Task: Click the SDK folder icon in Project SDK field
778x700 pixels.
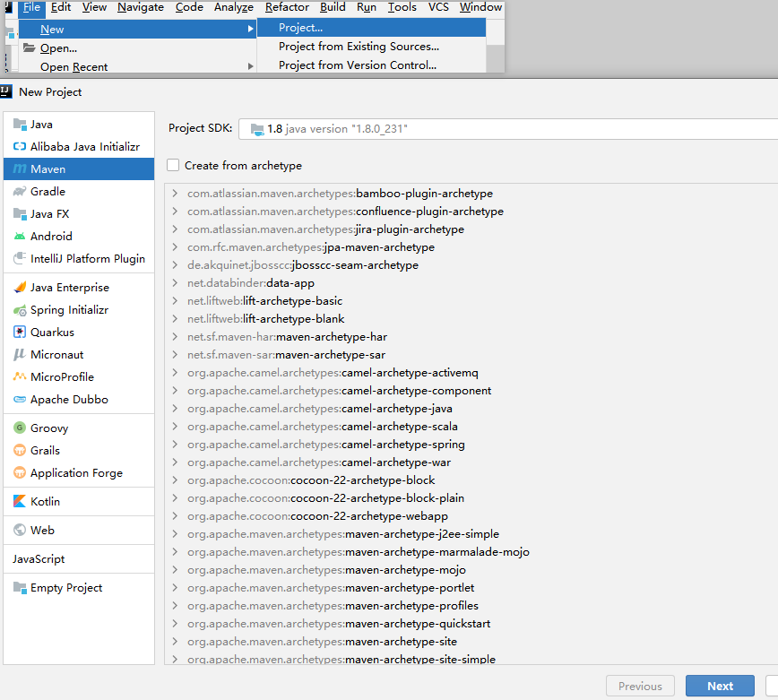Action: (x=257, y=129)
